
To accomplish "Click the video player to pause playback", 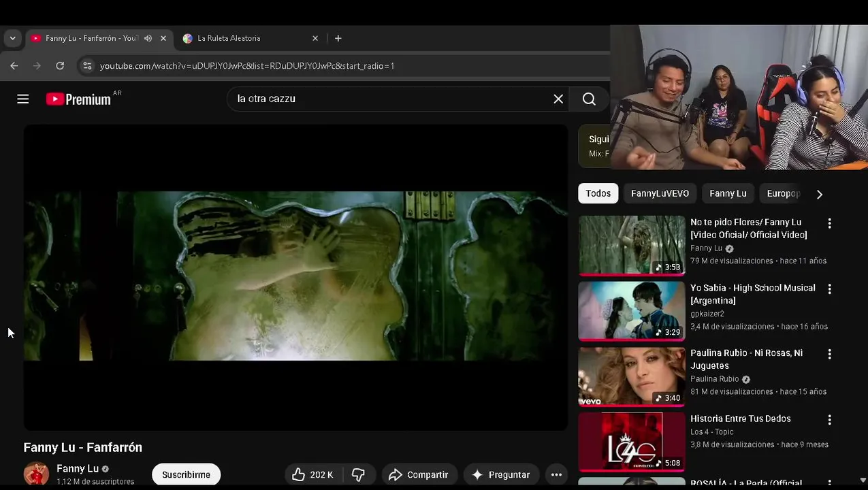I will (295, 276).
